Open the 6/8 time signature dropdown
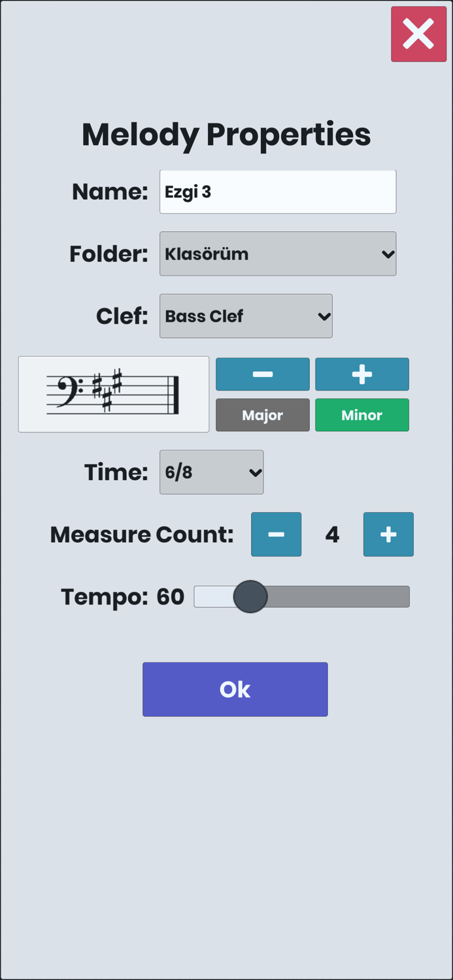 (212, 472)
